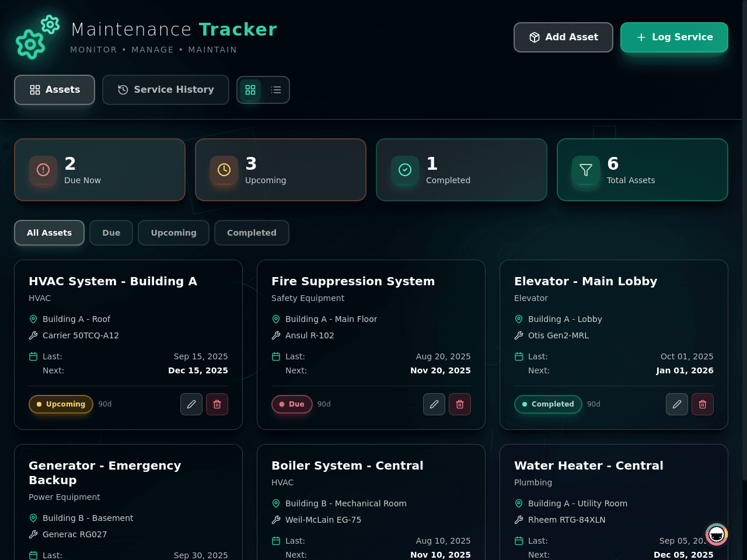Viewport: 747px width, 560px height.
Task: Click the Completed status badge on Elevator
Action: [548, 404]
